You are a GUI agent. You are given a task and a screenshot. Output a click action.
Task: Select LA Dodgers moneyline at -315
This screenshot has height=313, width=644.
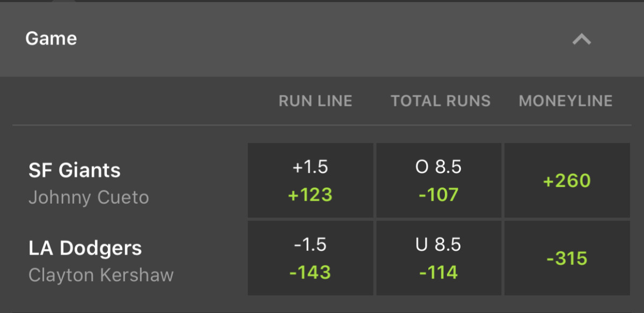pos(567,258)
